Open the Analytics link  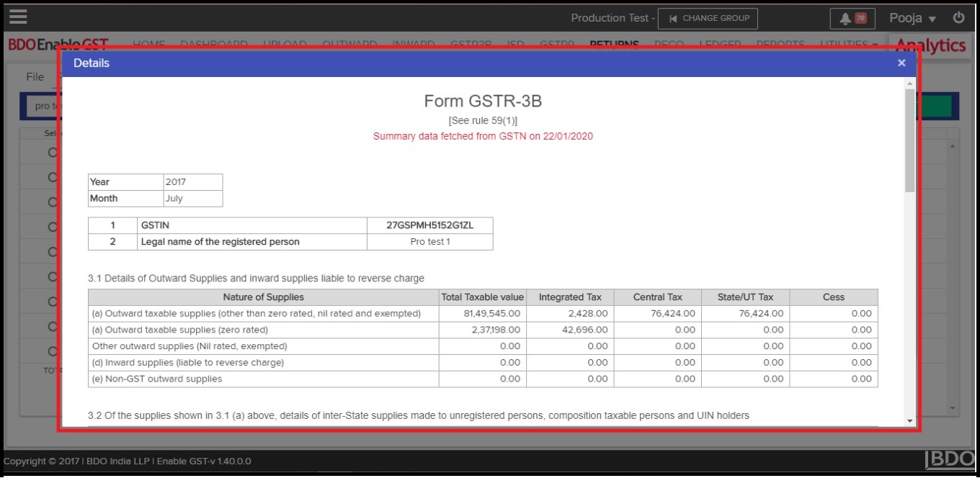[x=930, y=45]
